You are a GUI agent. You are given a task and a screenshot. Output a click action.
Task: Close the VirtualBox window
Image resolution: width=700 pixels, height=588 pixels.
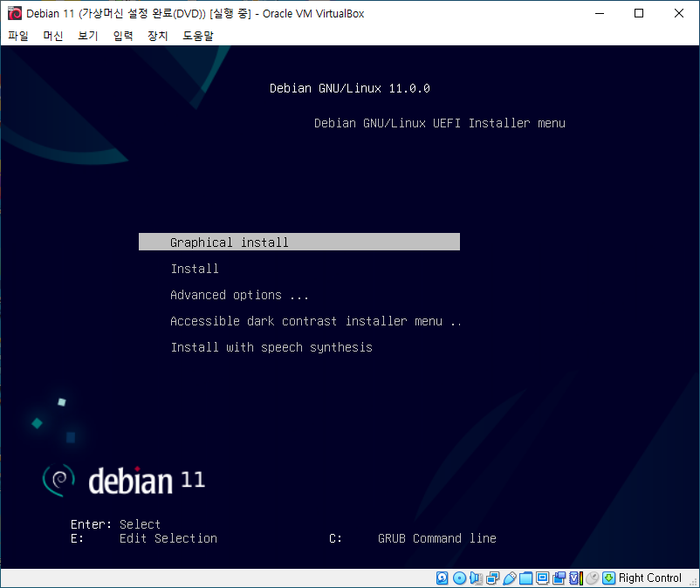coord(678,13)
